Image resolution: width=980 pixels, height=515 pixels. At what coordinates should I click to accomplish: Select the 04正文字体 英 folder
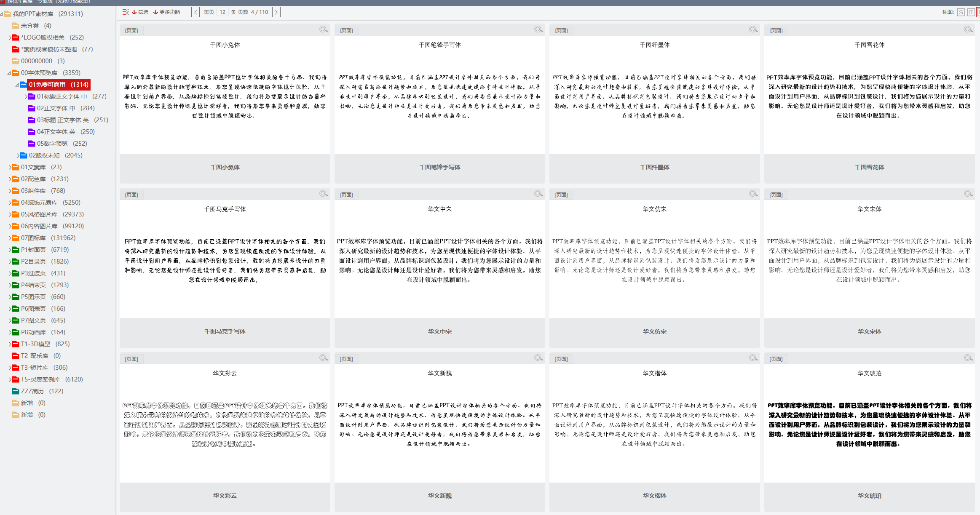click(66, 132)
